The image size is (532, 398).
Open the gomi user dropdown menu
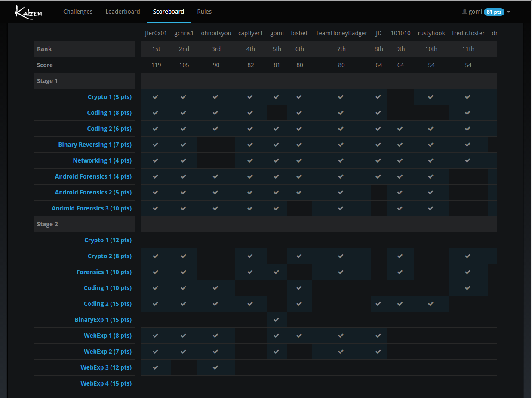click(x=486, y=12)
